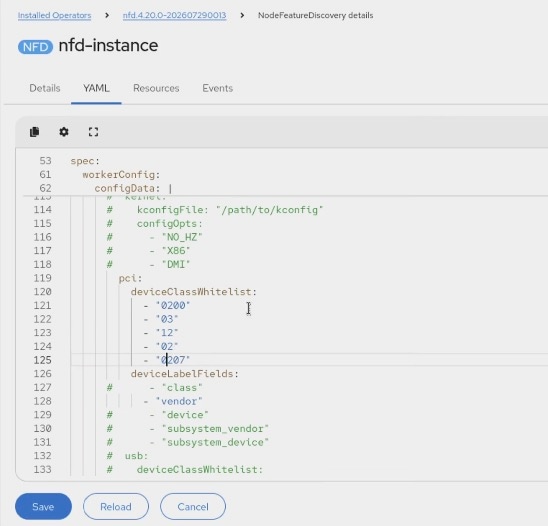Select the YAML tab
Screen dimensions: 548x526
click(x=96, y=88)
